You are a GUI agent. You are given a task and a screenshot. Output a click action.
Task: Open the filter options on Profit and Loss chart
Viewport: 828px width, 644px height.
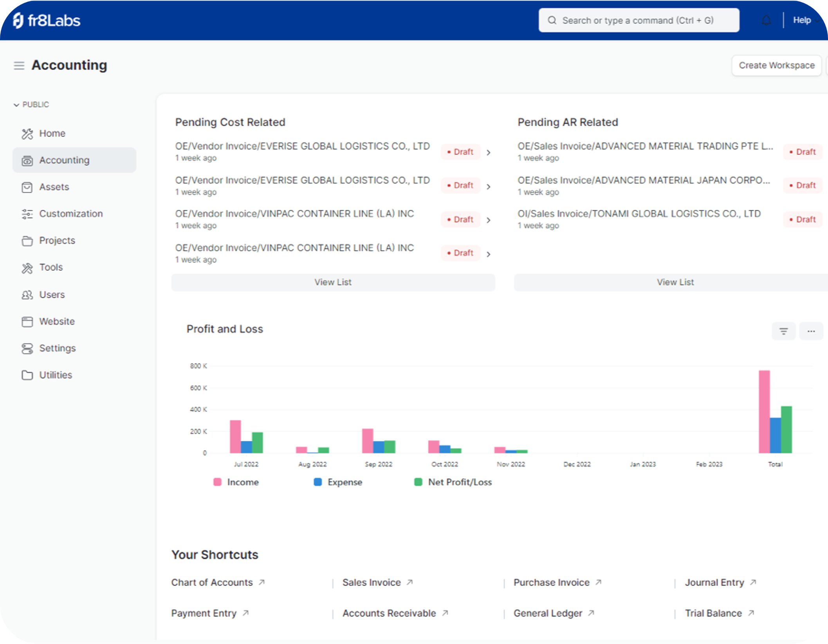click(x=783, y=331)
